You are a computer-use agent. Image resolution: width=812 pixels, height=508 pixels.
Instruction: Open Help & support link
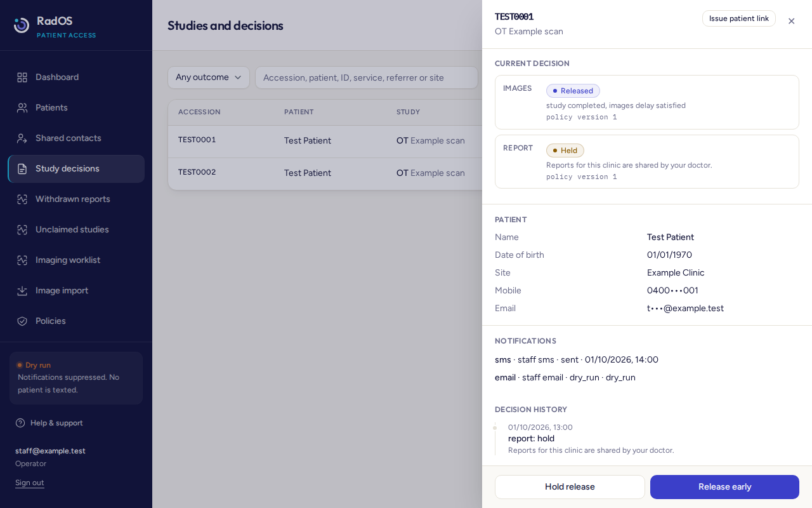coord(49,423)
